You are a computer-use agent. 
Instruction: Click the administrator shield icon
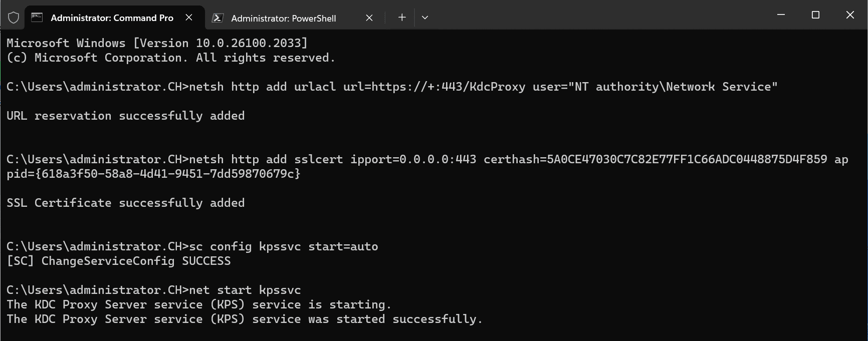point(14,18)
